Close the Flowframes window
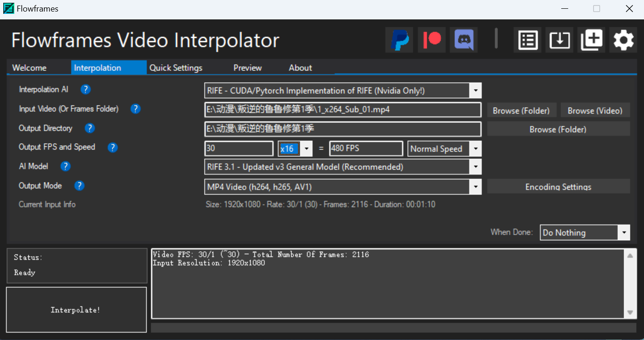 [629, 9]
